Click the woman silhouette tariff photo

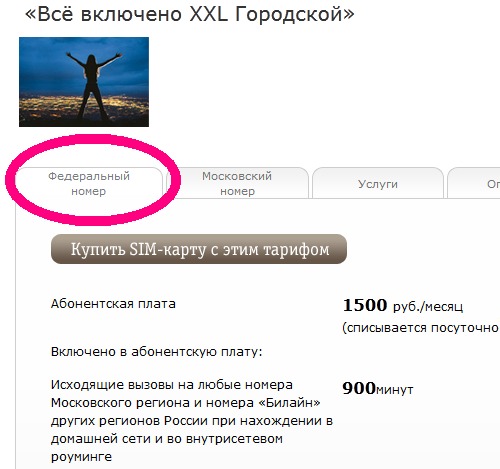coord(84,82)
